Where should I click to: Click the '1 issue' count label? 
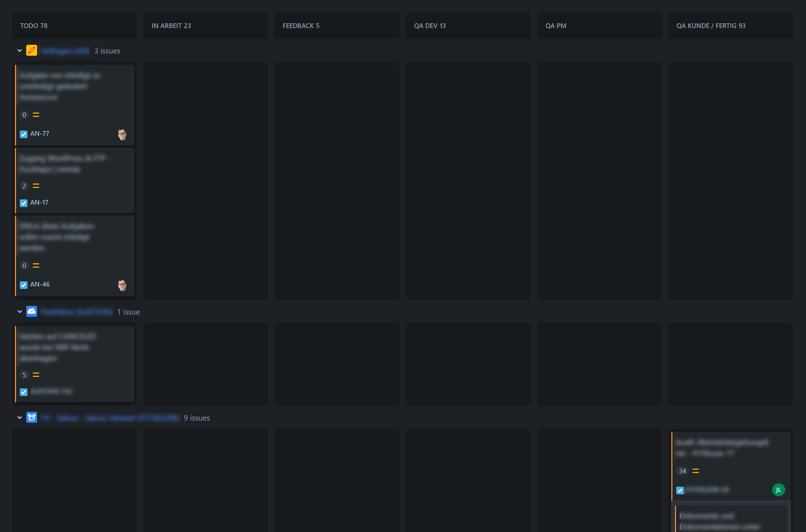click(x=129, y=312)
